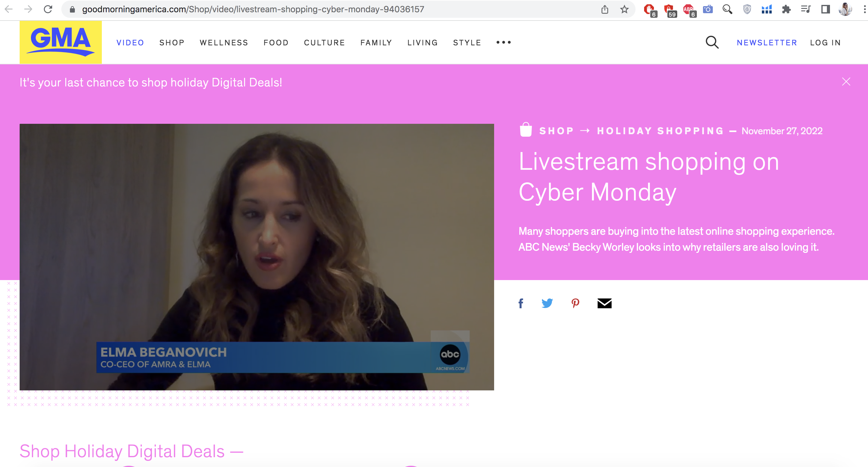Open the blue bar chart extension
This screenshot has height=467, width=868.
point(766,9)
